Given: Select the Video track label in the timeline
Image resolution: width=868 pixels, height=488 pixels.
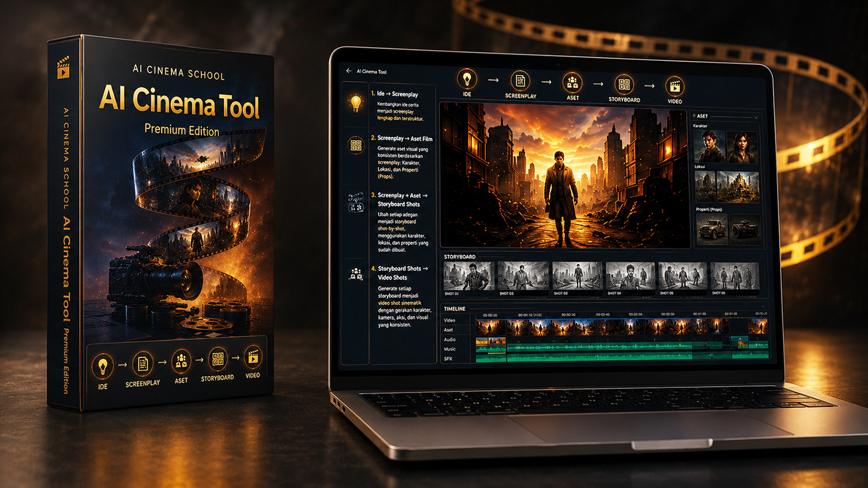Looking at the screenshot, I should click(449, 320).
